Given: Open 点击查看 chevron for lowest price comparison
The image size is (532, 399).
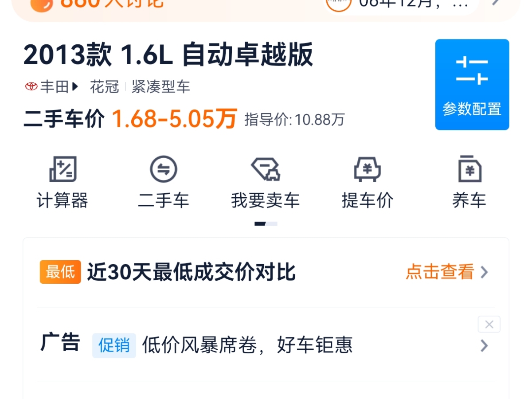Looking at the screenshot, I should [485, 272].
